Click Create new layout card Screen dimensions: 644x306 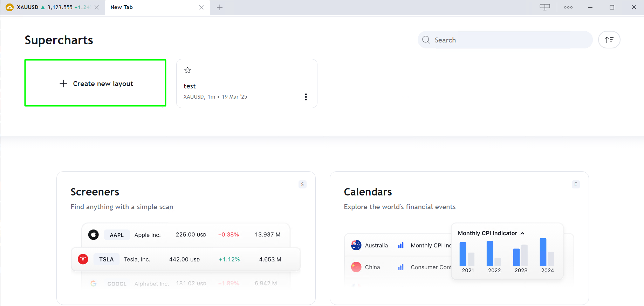[95, 83]
